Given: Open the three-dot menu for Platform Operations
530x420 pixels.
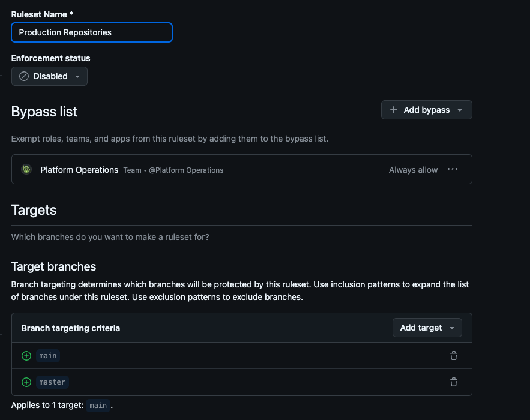Looking at the screenshot, I should [453, 169].
